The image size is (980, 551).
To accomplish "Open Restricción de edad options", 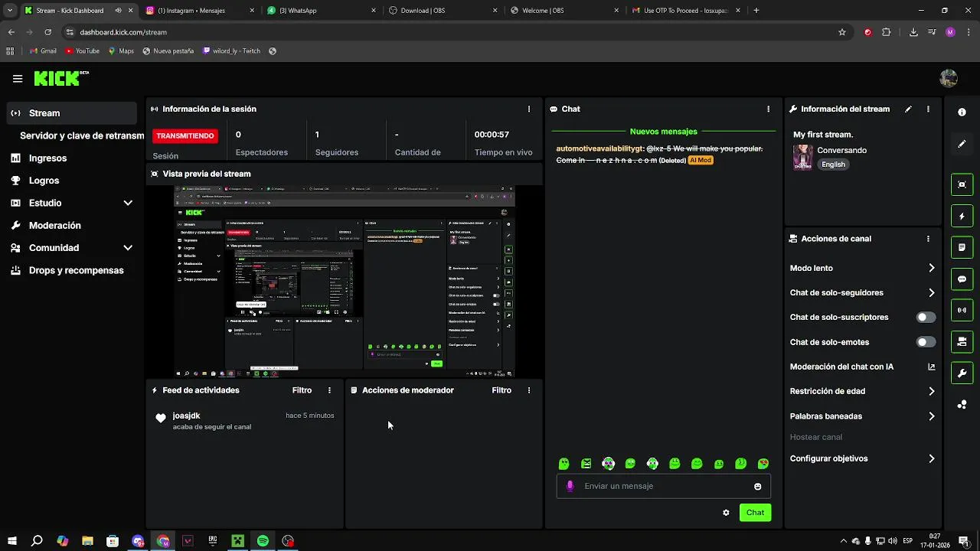I will click(x=862, y=391).
